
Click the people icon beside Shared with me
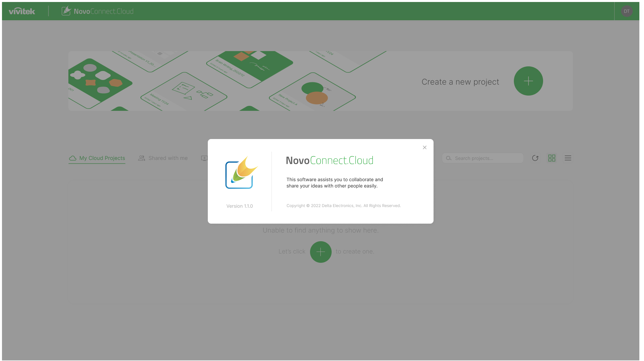pos(142,158)
